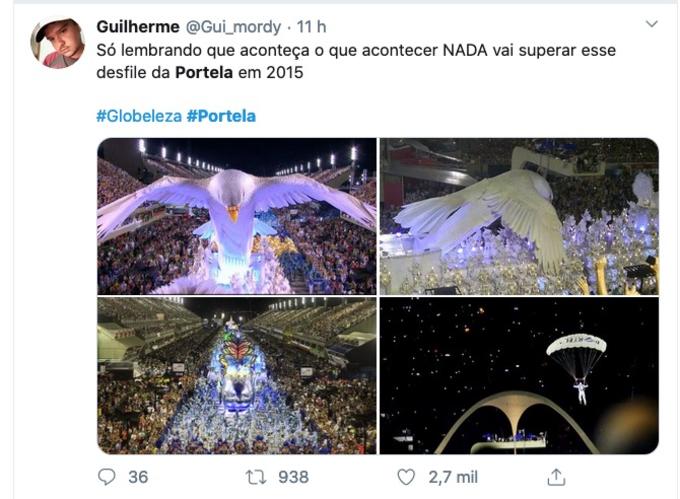Click the reply speech bubble icon
This screenshot has width=680, height=499.
click(107, 477)
